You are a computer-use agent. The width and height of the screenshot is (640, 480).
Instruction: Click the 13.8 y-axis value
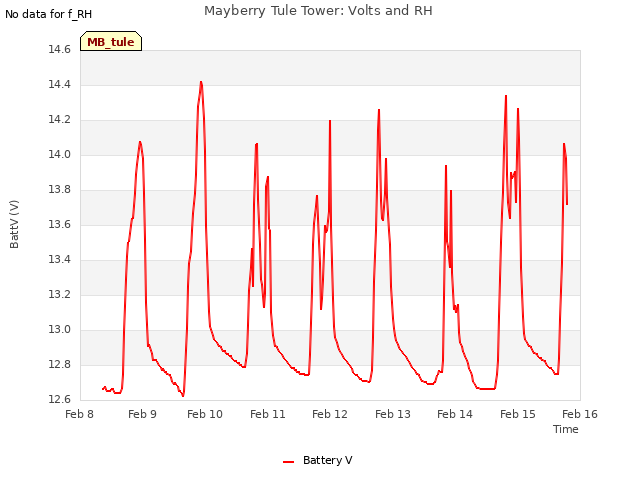click(x=60, y=190)
